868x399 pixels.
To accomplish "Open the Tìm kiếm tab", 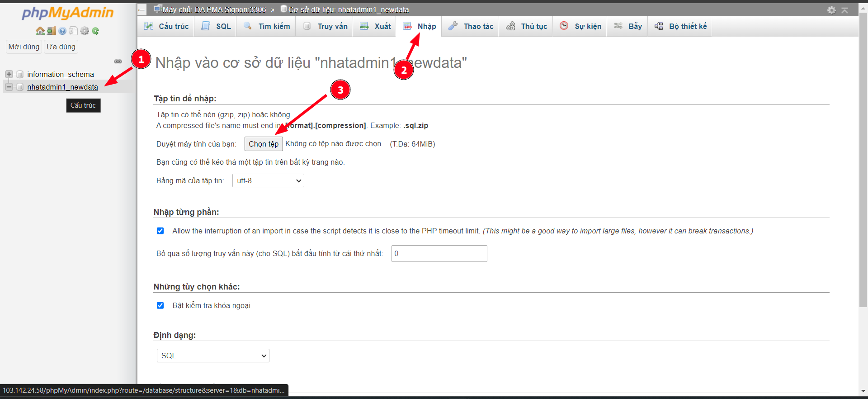I will tap(266, 26).
